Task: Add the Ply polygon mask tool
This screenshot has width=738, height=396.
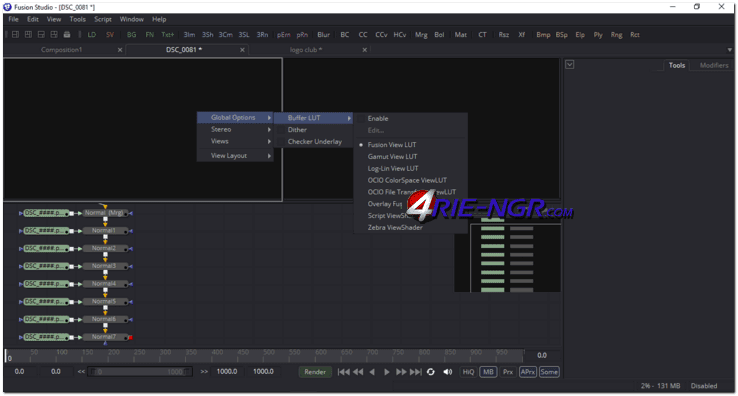Action: (x=598, y=35)
